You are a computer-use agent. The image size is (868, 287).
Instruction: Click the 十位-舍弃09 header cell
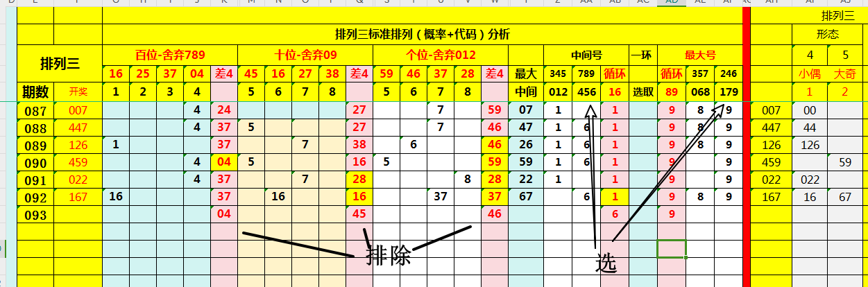[305, 54]
